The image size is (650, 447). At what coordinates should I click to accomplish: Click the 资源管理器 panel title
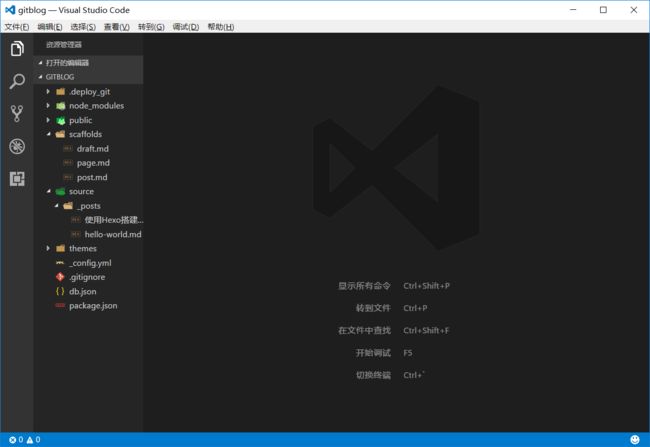[x=64, y=45]
